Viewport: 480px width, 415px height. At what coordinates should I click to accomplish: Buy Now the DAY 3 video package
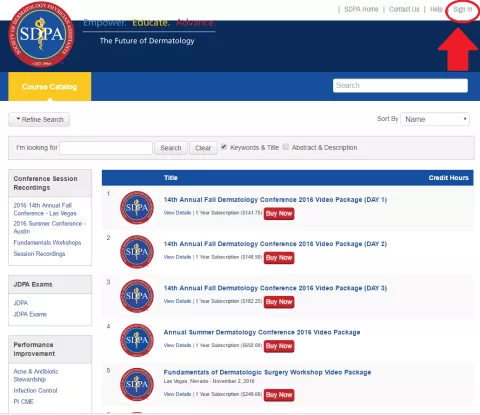click(x=279, y=302)
